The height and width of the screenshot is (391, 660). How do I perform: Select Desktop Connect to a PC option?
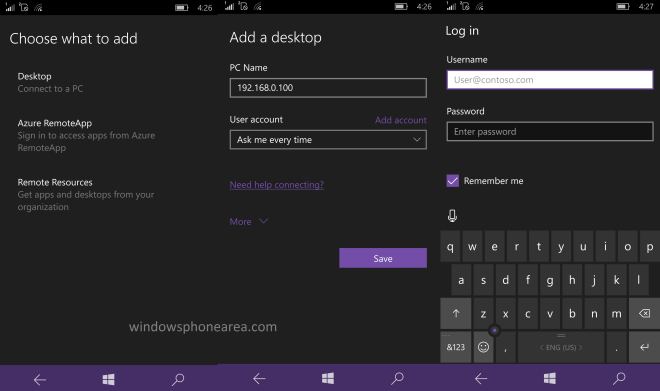pos(51,82)
